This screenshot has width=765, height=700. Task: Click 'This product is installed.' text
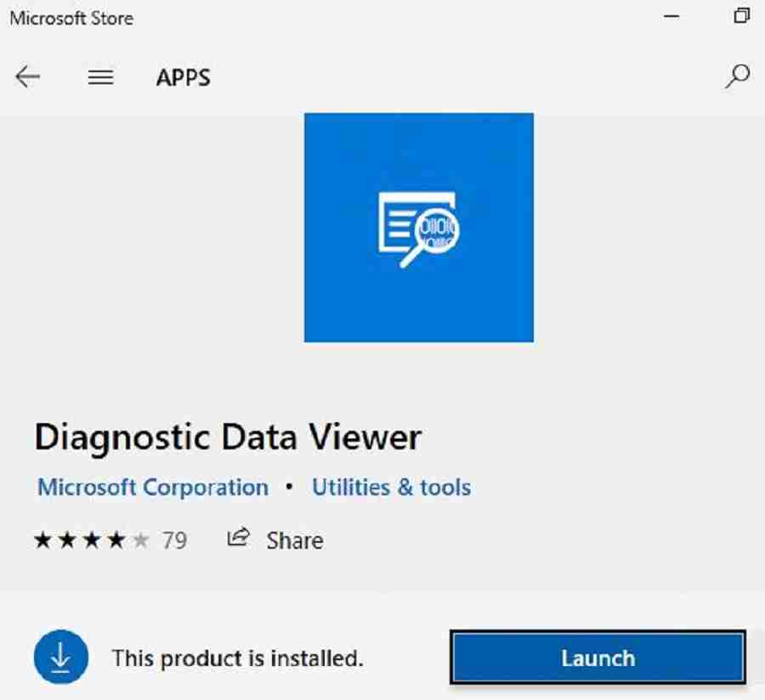(x=238, y=658)
